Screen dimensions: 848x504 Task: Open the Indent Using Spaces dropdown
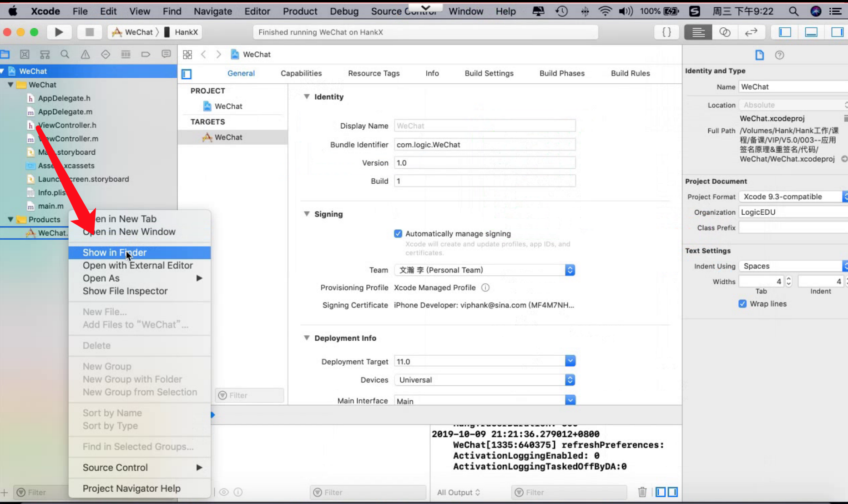[793, 266]
